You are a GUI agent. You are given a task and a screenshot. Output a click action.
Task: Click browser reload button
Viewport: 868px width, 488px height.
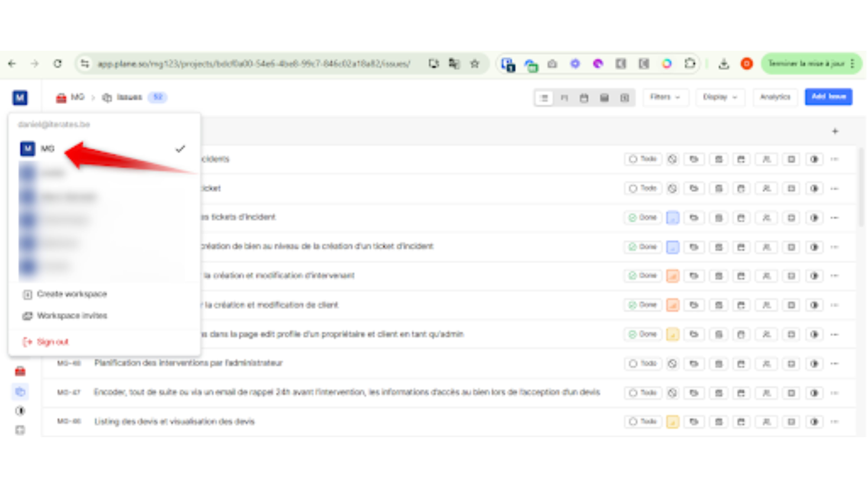58,64
